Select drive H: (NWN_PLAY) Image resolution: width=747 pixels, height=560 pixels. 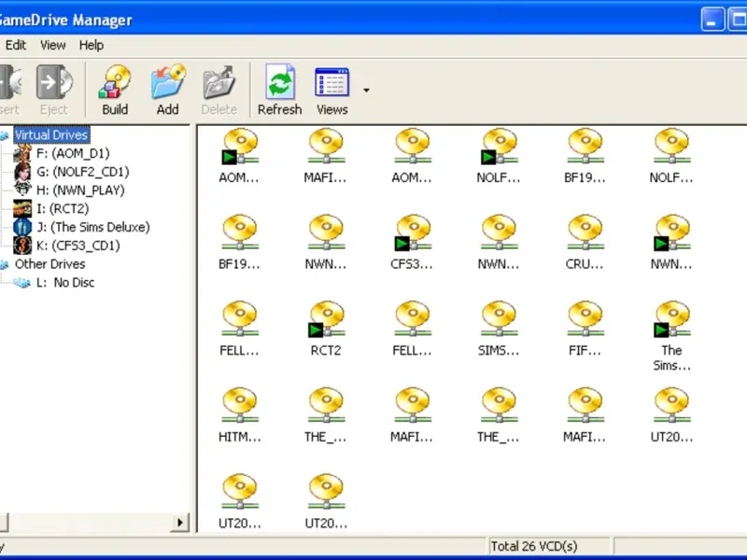pos(80,190)
